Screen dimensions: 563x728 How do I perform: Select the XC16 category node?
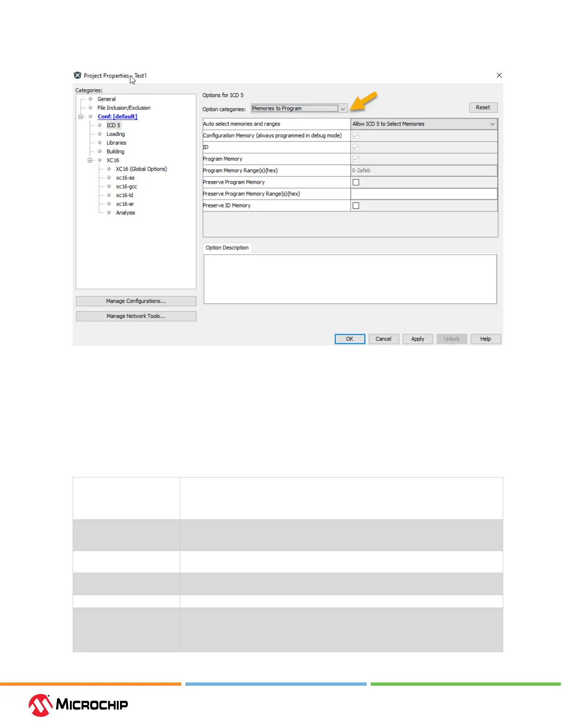point(113,160)
